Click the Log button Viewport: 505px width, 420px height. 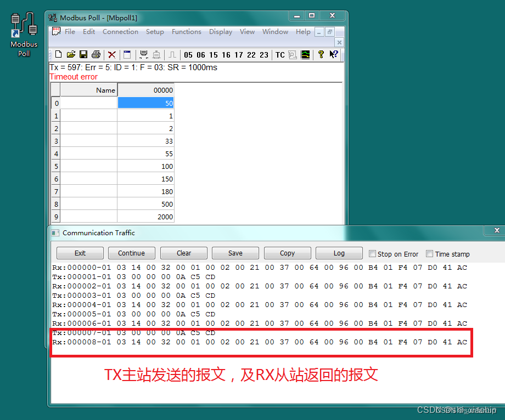(x=339, y=253)
